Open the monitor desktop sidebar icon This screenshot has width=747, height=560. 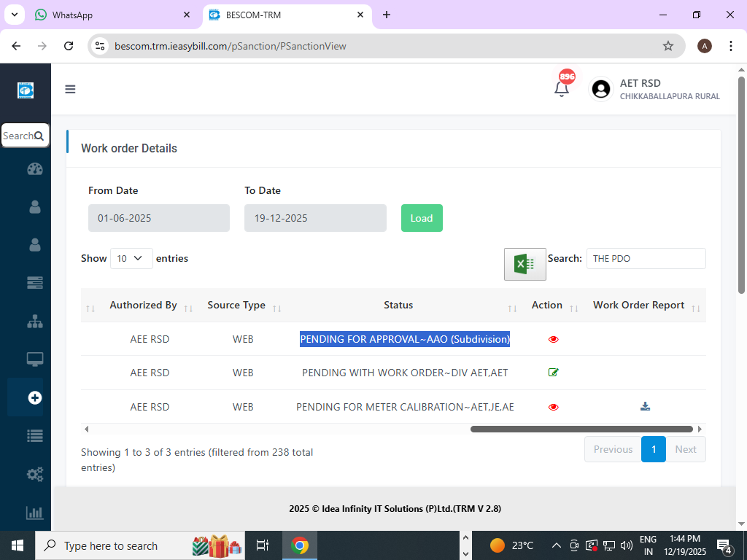coord(35,359)
